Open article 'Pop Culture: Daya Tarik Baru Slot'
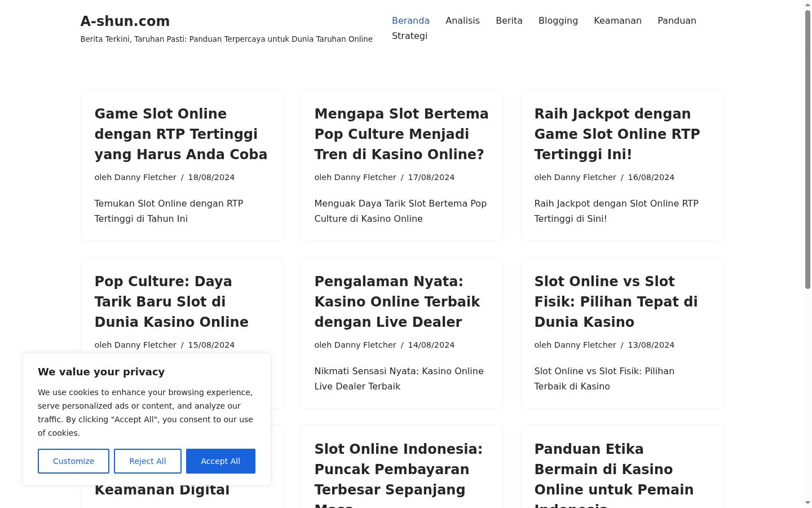 (x=171, y=301)
